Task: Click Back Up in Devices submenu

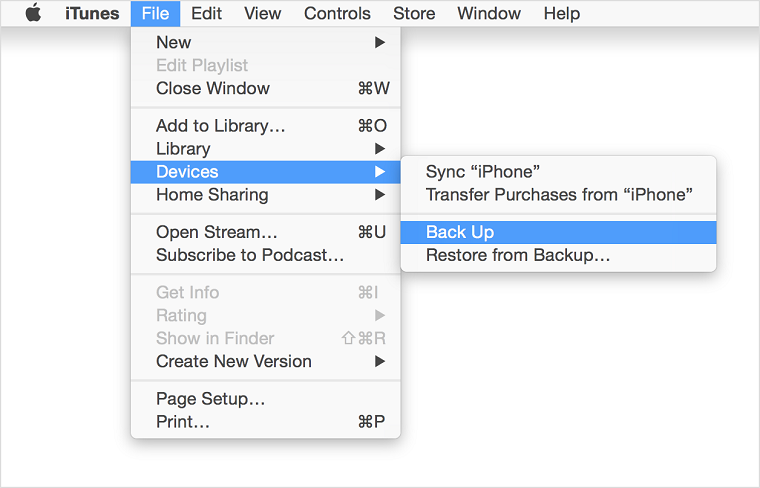Action: click(x=460, y=232)
